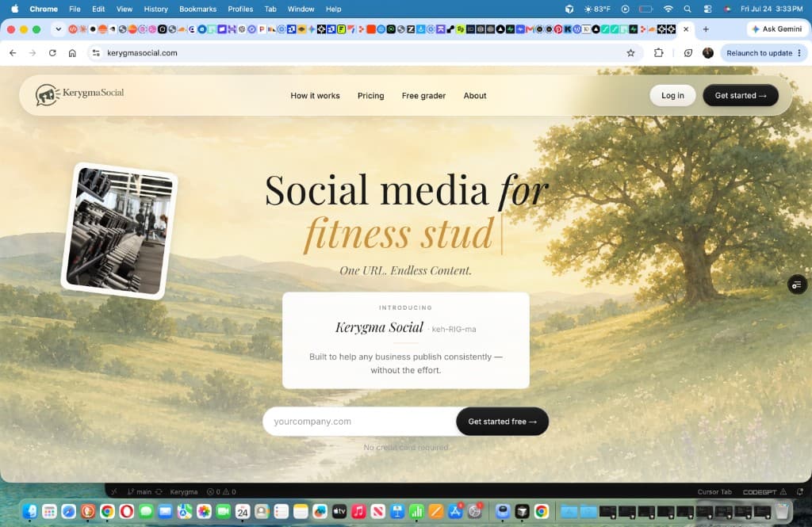The image size is (812, 527).
Task: Bookmark this page with the star icon
Action: pyautogui.click(x=630, y=53)
